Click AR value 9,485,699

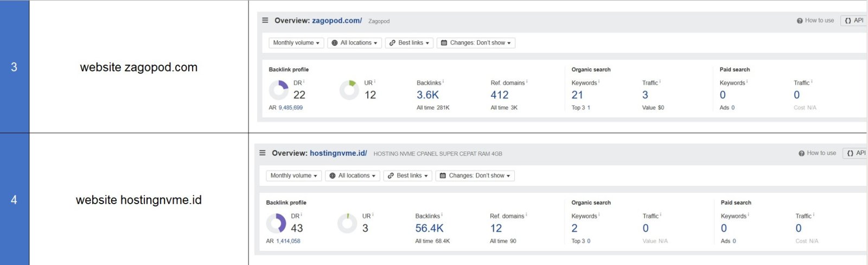point(291,108)
